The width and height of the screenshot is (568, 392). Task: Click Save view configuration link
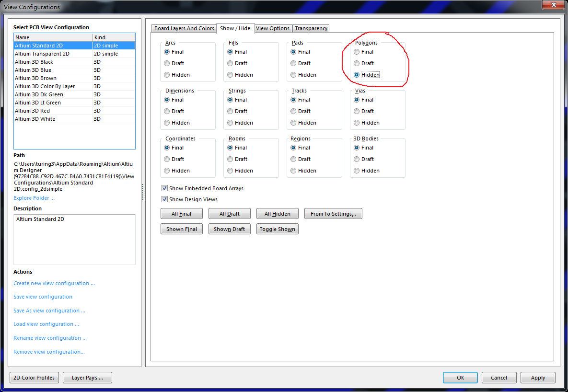click(43, 297)
